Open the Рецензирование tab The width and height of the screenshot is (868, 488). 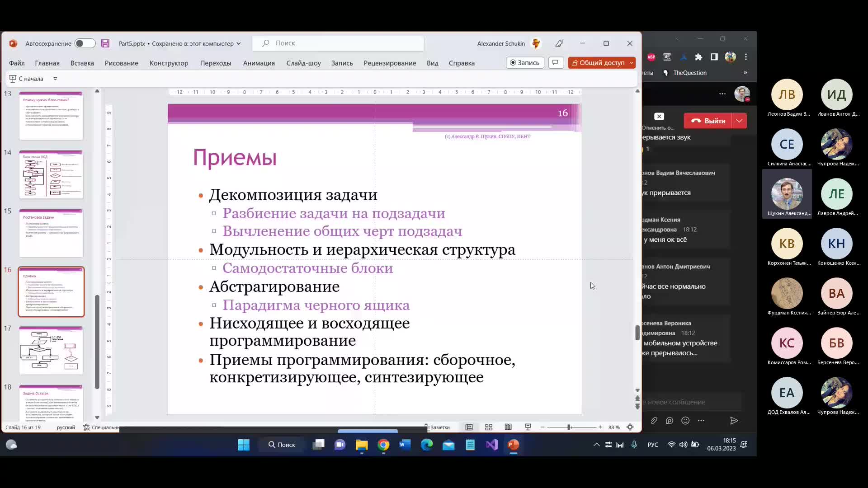pos(390,63)
